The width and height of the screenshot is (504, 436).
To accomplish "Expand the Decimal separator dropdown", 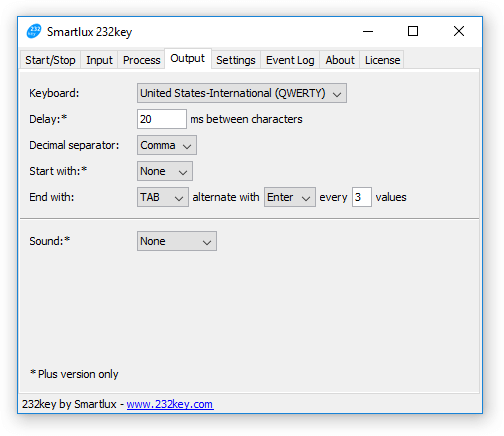I will 167,145.
